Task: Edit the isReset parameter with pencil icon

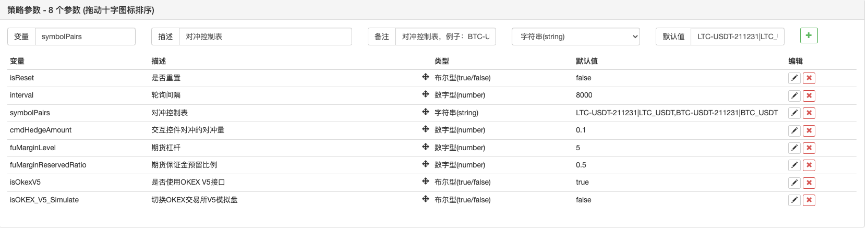Action: tap(794, 78)
